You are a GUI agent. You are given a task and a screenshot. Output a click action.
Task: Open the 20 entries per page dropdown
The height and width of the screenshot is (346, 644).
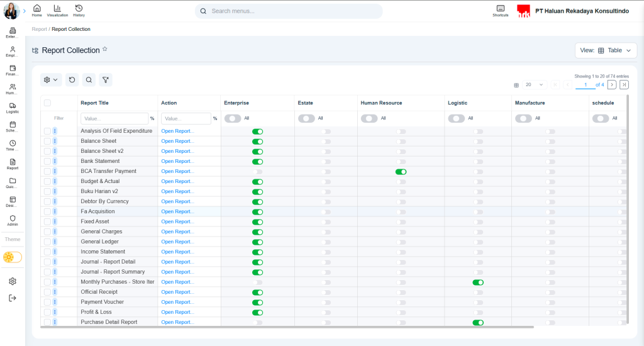[535, 84]
